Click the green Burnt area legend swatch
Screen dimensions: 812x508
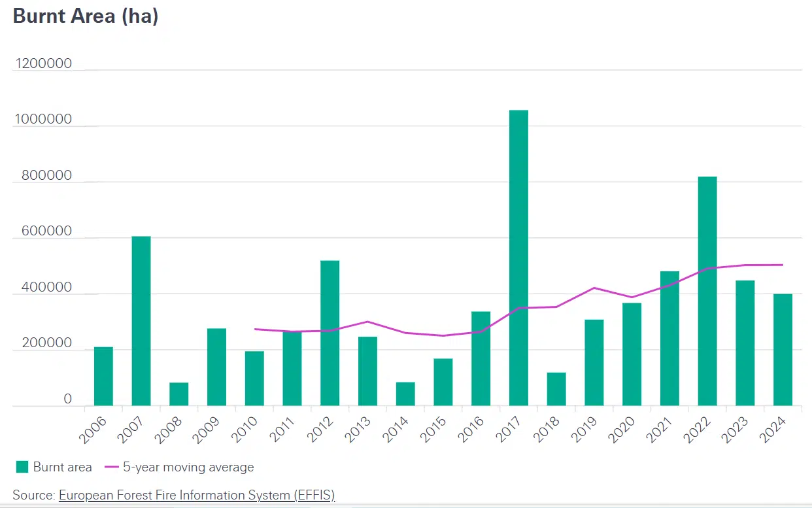(22, 467)
